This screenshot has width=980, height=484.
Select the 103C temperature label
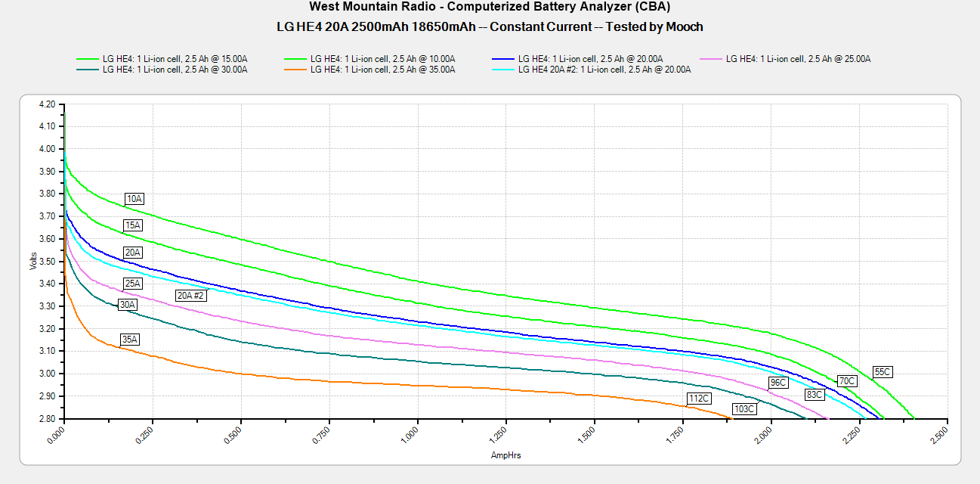coord(744,409)
